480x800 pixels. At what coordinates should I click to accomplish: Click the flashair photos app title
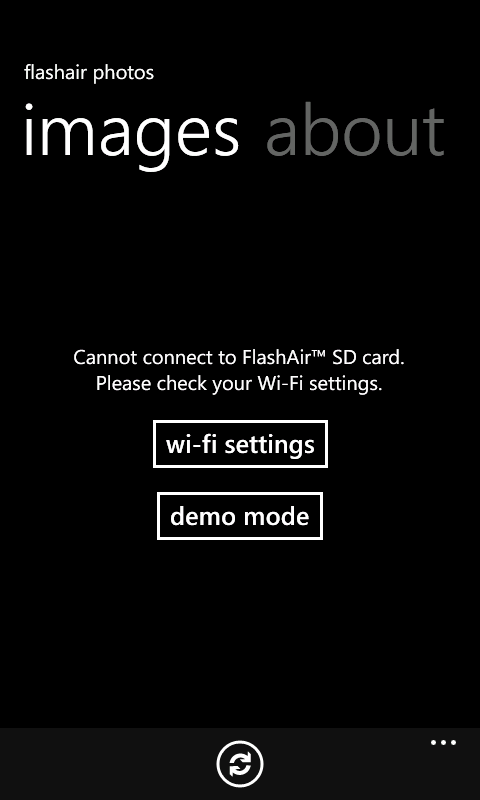pos(89,72)
